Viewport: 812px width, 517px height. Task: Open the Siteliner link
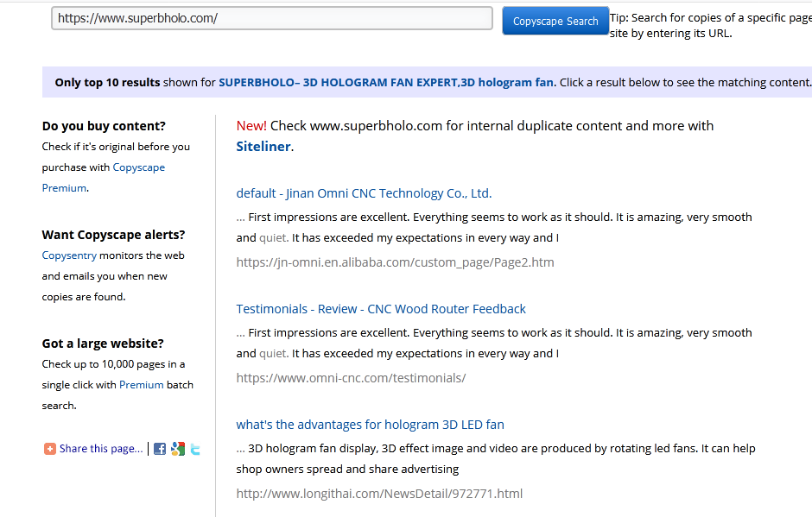263,147
